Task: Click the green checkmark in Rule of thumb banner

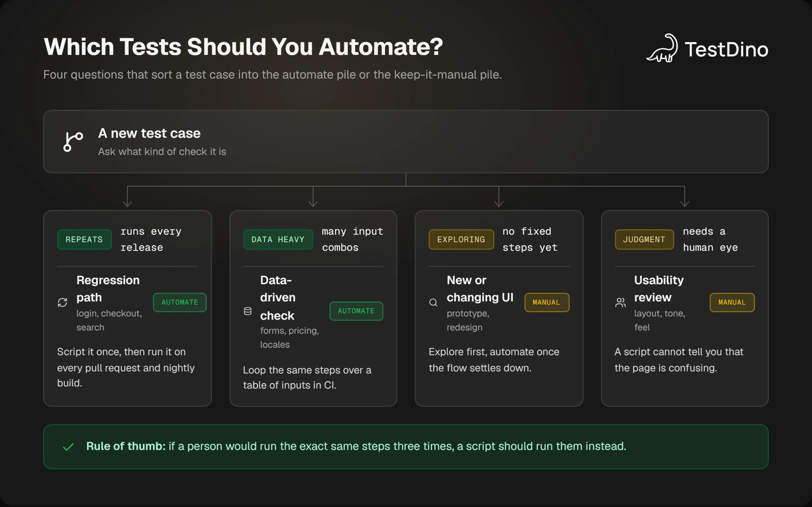Action: point(69,447)
